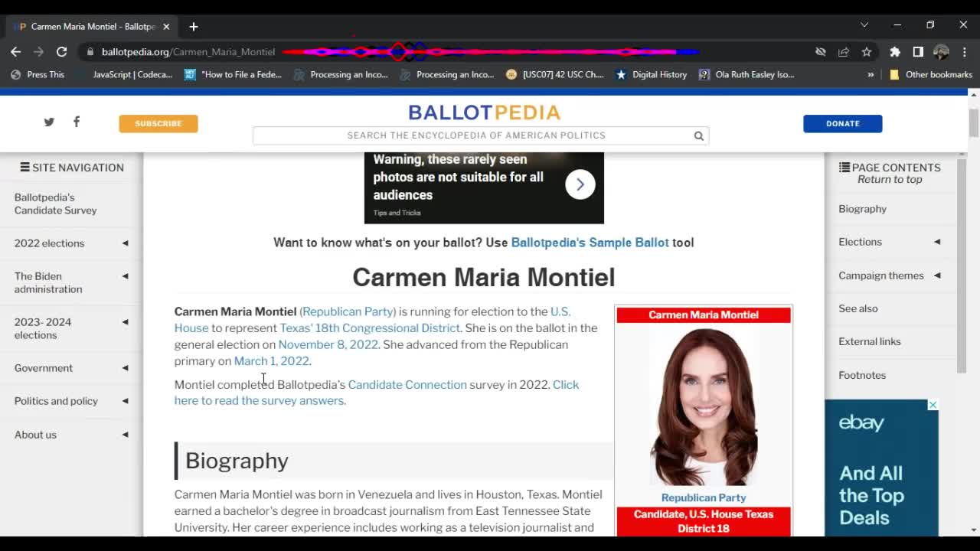
Task: Open the U.S. House link
Action: [560, 311]
